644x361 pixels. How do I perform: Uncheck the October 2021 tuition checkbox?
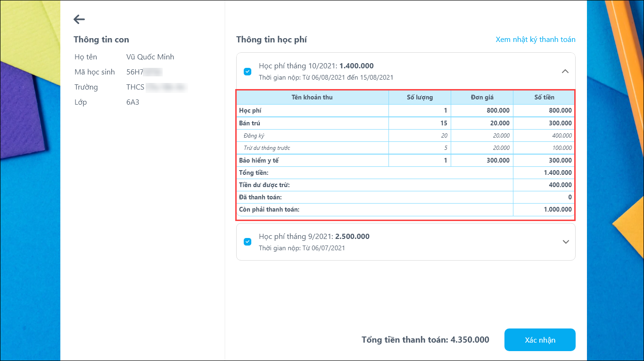248,72
